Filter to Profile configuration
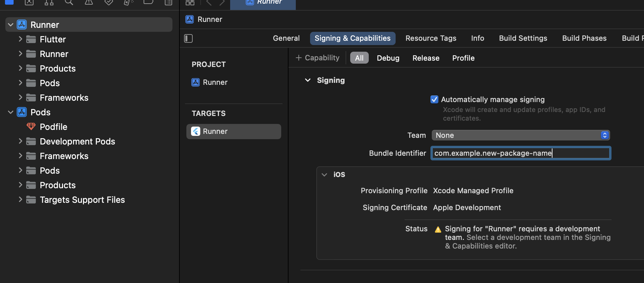 point(463,58)
